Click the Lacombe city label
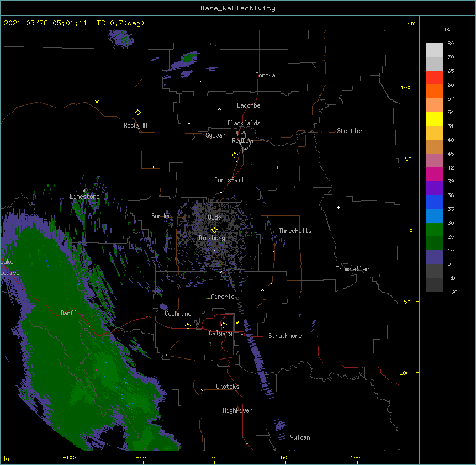 248,105
